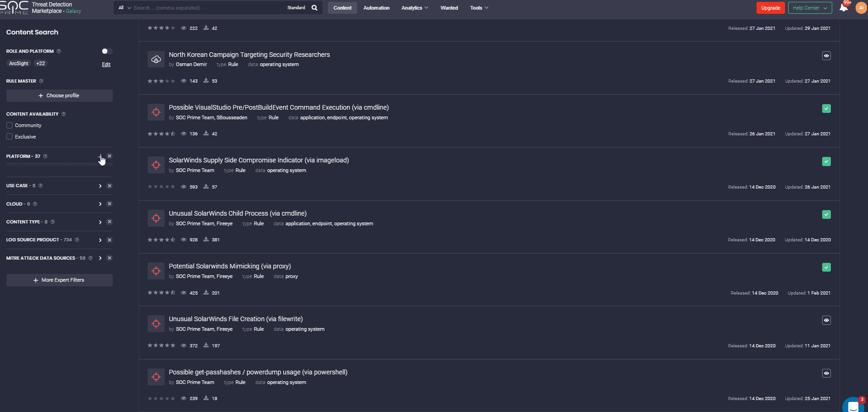Click the +22 platforms tag
Image resolution: width=868 pixels, height=412 pixels.
pos(40,63)
